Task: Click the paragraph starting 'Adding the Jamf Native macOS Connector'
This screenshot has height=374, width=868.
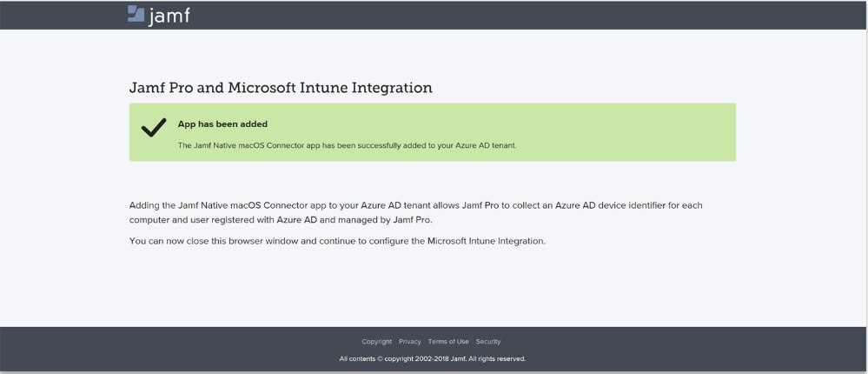Action: pyautogui.click(x=415, y=212)
